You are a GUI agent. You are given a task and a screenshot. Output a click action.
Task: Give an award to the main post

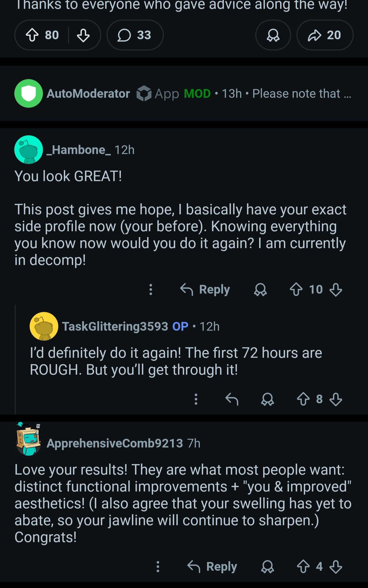(273, 35)
